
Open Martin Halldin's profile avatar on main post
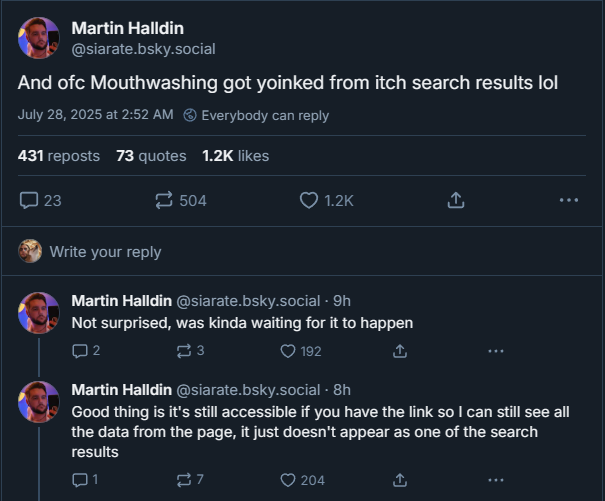click(39, 38)
